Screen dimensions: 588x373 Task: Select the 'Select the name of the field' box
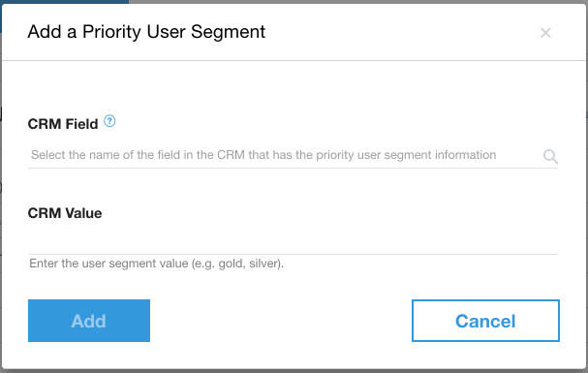(x=294, y=155)
